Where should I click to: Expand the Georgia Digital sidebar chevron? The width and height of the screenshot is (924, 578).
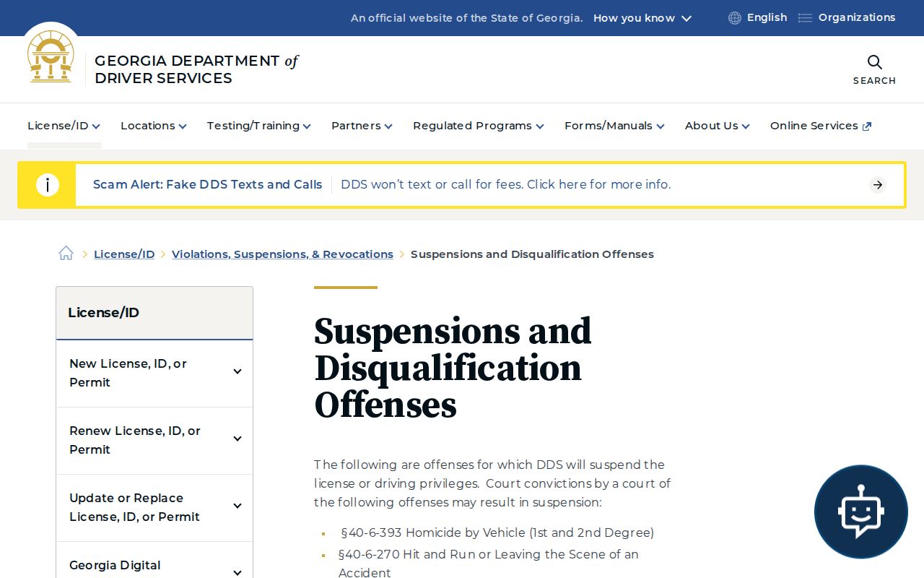[237, 572]
